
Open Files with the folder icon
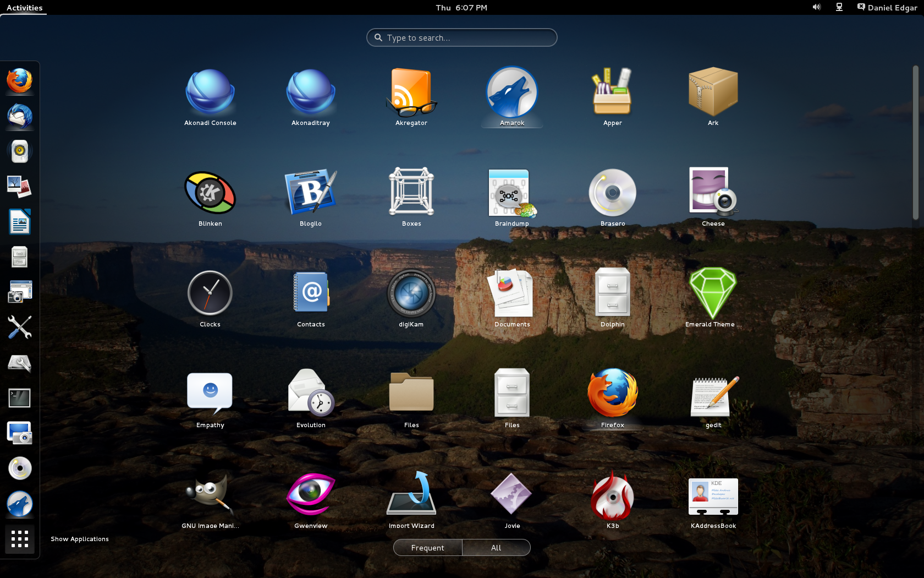(411, 399)
